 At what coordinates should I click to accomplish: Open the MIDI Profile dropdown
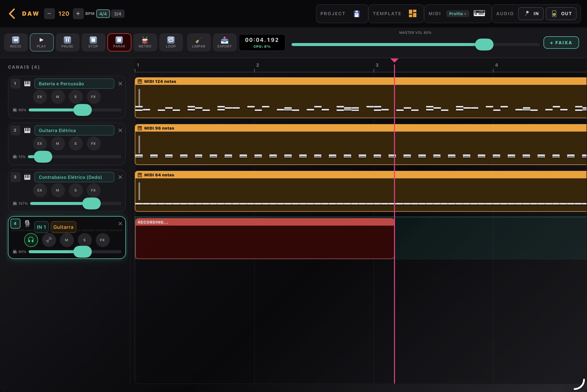[457, 14]
